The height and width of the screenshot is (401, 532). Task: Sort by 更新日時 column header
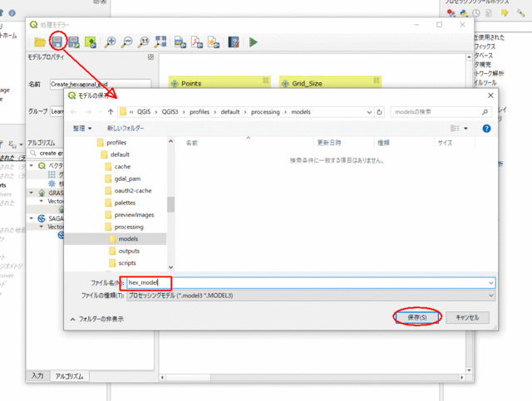click(329, 143)
